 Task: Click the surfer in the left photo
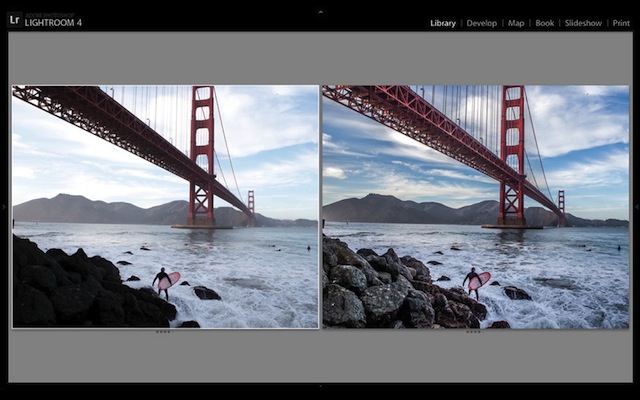point(162,281)
